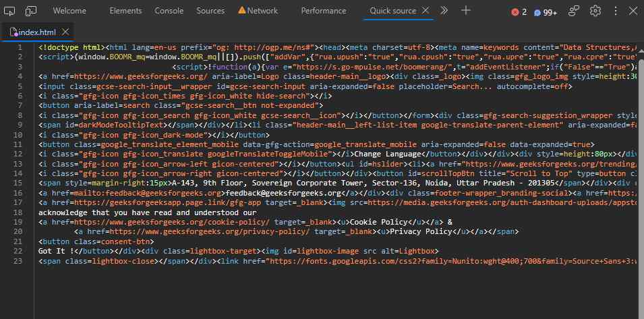The width and height of the screenshot is (644, 319).
Task: Toggle device emulation icon
Action: click(31, 11)
